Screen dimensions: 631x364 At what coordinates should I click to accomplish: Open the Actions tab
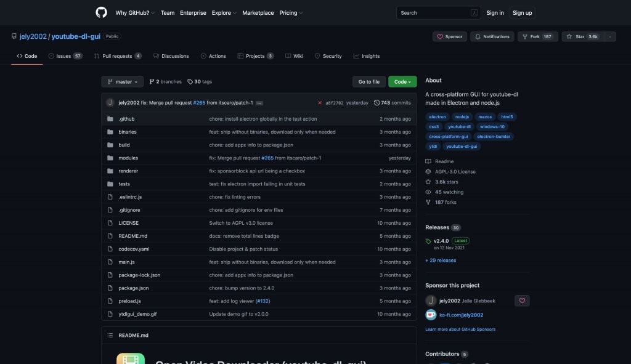pos(213,56)
